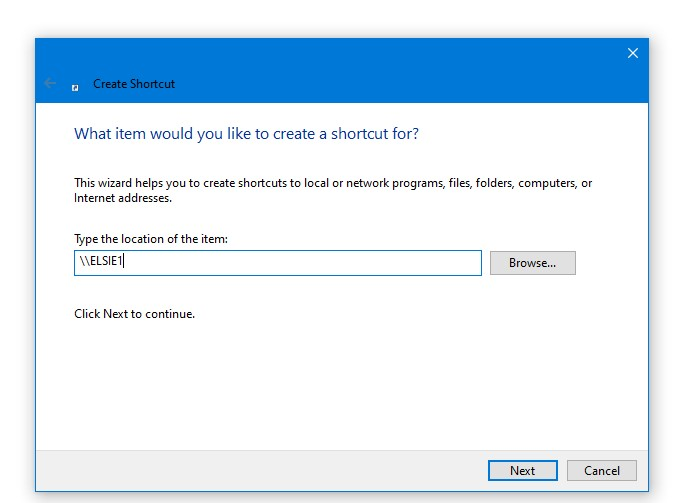The height and width of the screenshot is (503, 675).
Task: Click the Next button
Action: 523,470
